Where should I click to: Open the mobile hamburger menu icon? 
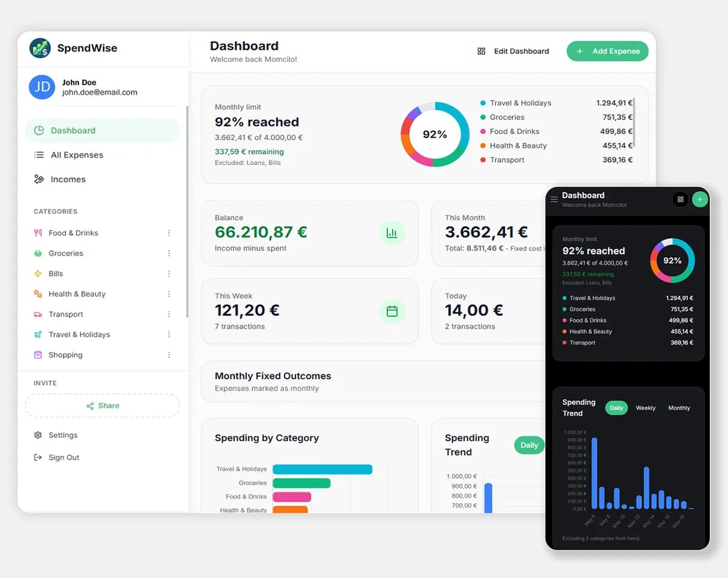point(554,200)
